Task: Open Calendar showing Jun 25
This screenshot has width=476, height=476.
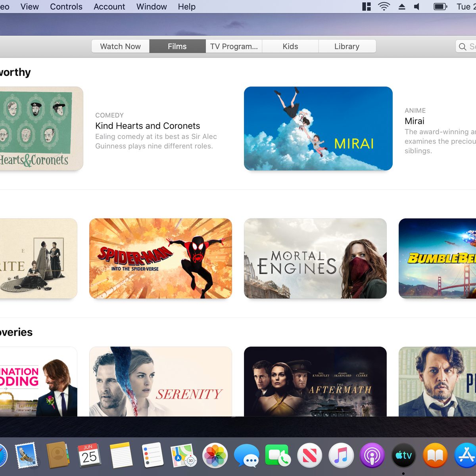Action: [89, 456]
